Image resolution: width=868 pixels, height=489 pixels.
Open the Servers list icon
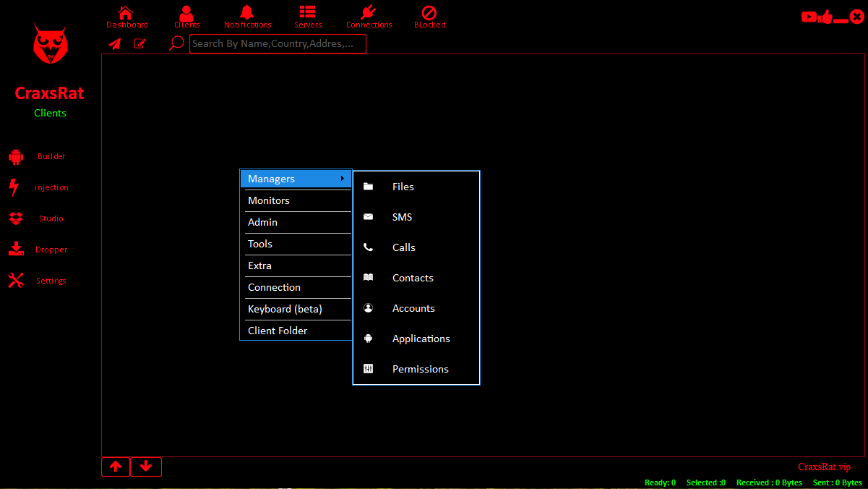point(308,12)
